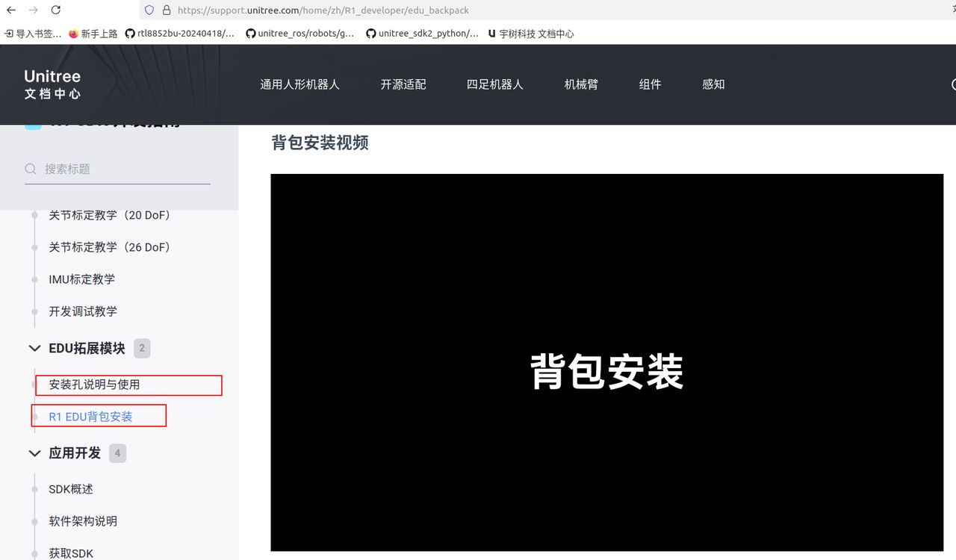Click the magnifier icon in the sidebar search

tap(31, 169)
